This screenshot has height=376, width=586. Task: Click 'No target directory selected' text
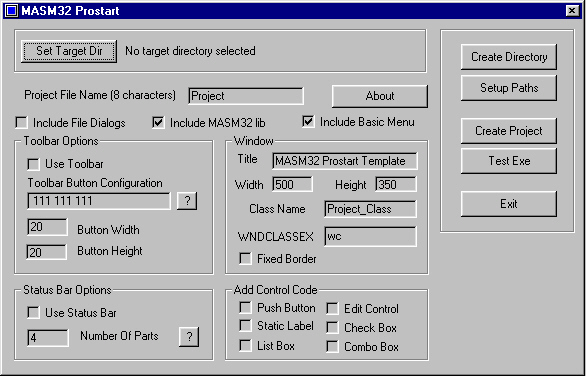[x=190, y=51]
